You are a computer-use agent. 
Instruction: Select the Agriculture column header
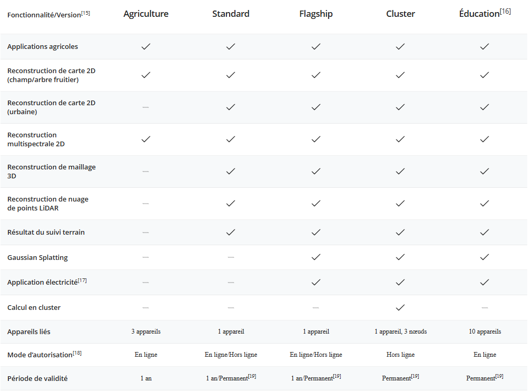click(146, 14)
